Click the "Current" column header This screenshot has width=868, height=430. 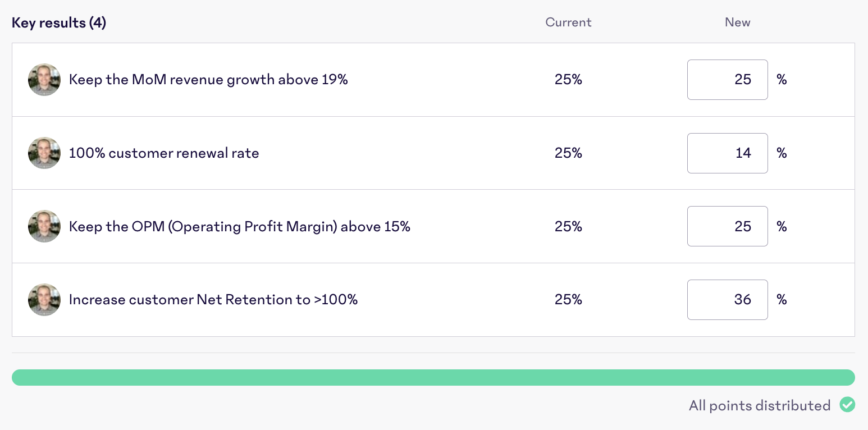coord(568,22)
